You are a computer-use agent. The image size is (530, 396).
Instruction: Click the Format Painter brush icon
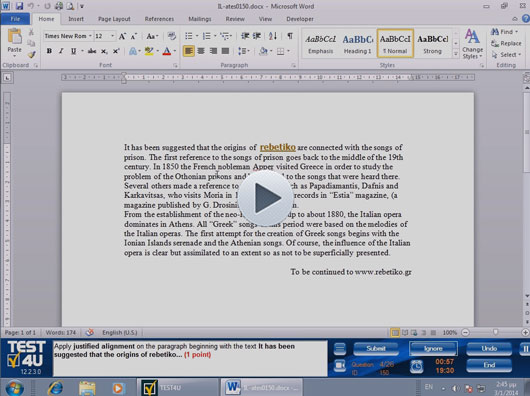click(x=31, y=54)
